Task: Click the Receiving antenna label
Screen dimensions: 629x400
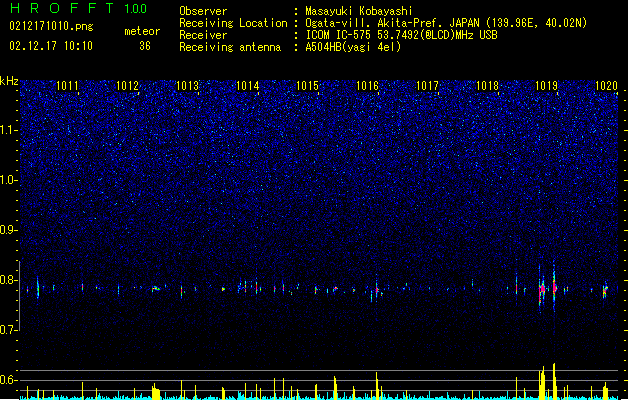Action: tap(230, 47)
